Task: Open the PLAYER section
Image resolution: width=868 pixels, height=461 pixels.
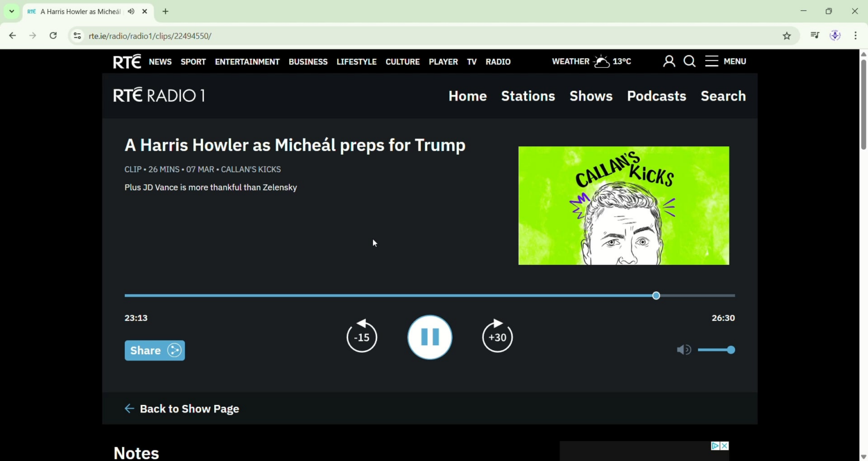Action: click(444, 62)
